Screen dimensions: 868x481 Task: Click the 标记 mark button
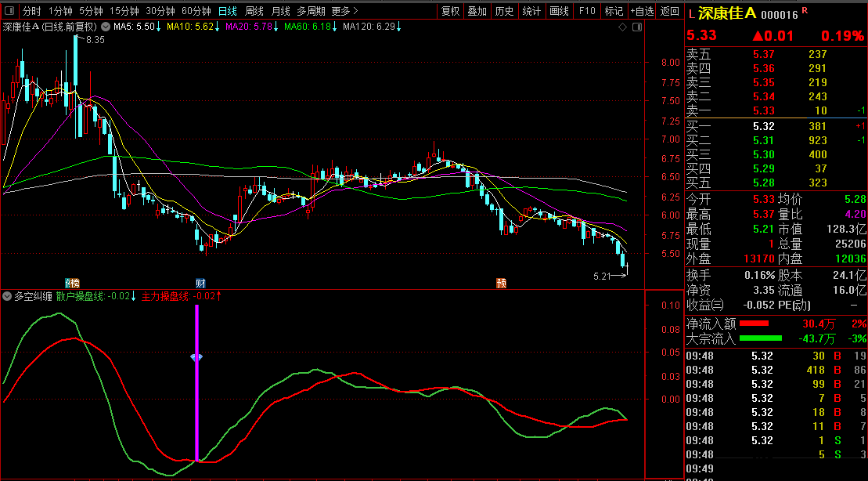click(x=614, y=11)
